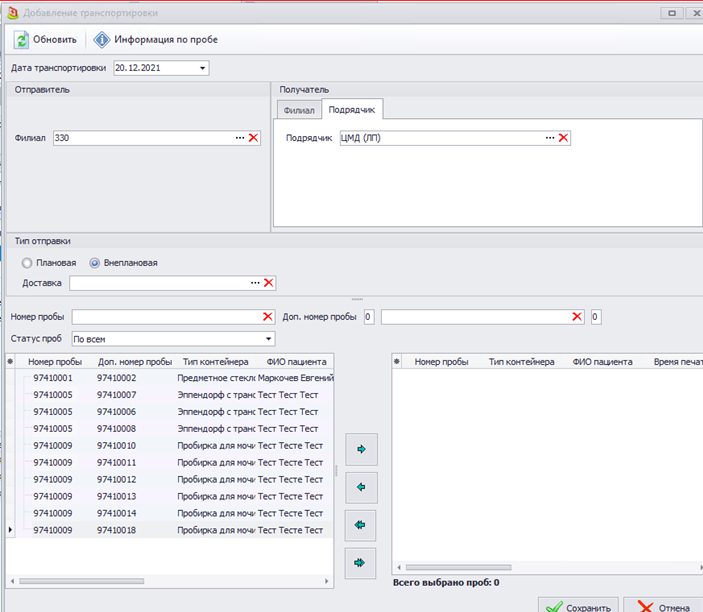The image size is (703, 612).
Task: Clear the Доставка field with red X
Action: [x=268, y=283]
